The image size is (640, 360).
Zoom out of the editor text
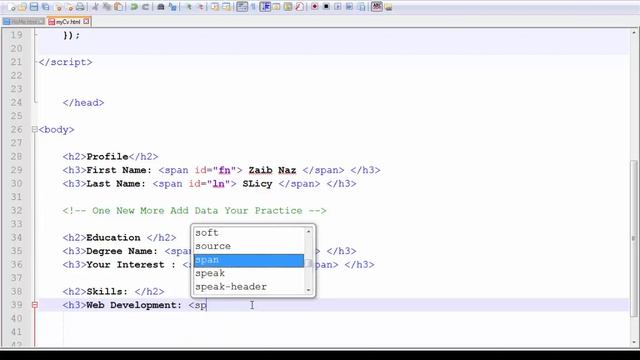(200, 7)
